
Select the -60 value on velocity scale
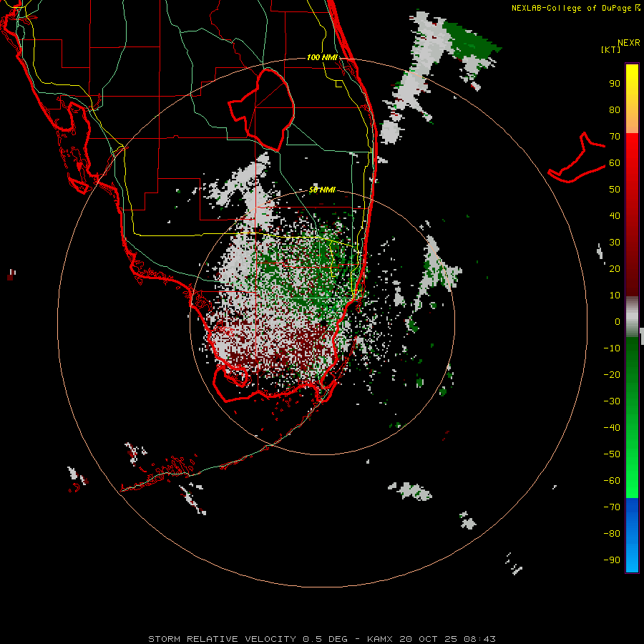pos(612,481)
